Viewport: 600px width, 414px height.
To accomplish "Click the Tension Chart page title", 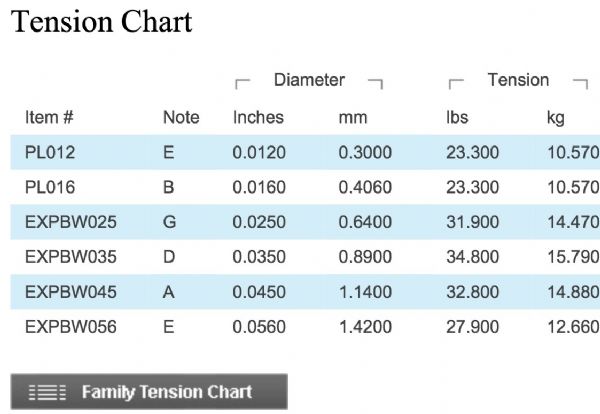I will (102, 22).
